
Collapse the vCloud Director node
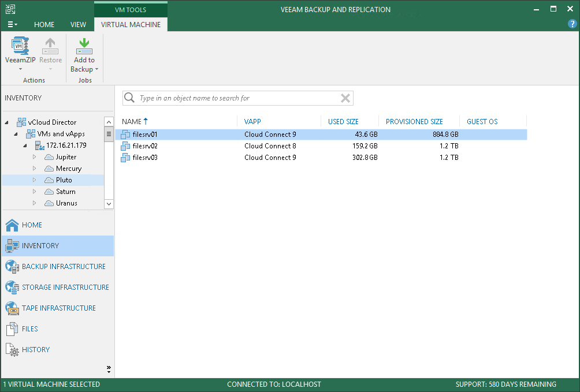pos(7,122)
